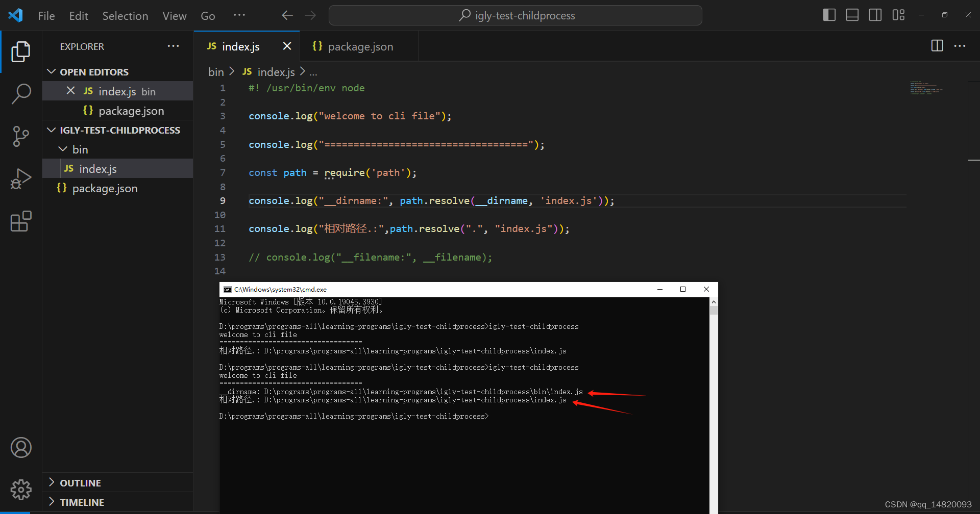Click the igly-test-childprocess search bar
This screenshot has width=980, height=514.
coord(514,15)
